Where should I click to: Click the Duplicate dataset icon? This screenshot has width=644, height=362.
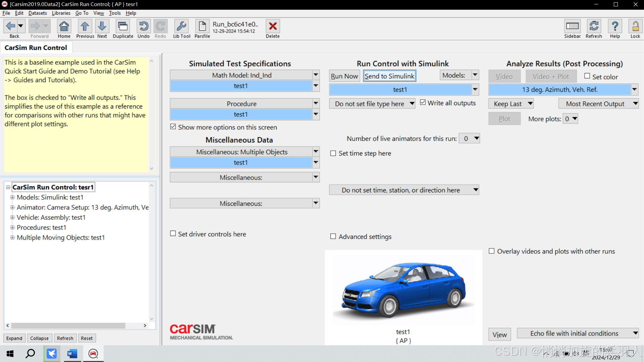(x=123, y=26)
